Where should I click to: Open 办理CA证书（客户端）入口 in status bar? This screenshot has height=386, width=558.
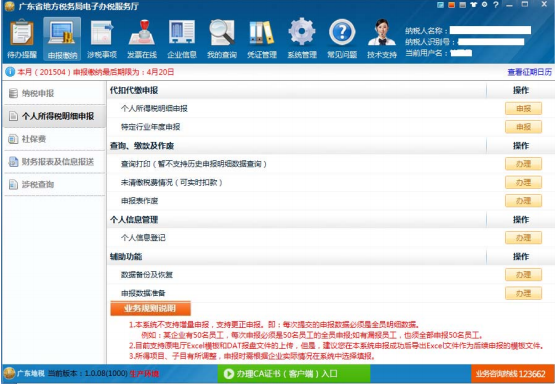[x=294, y=374]
